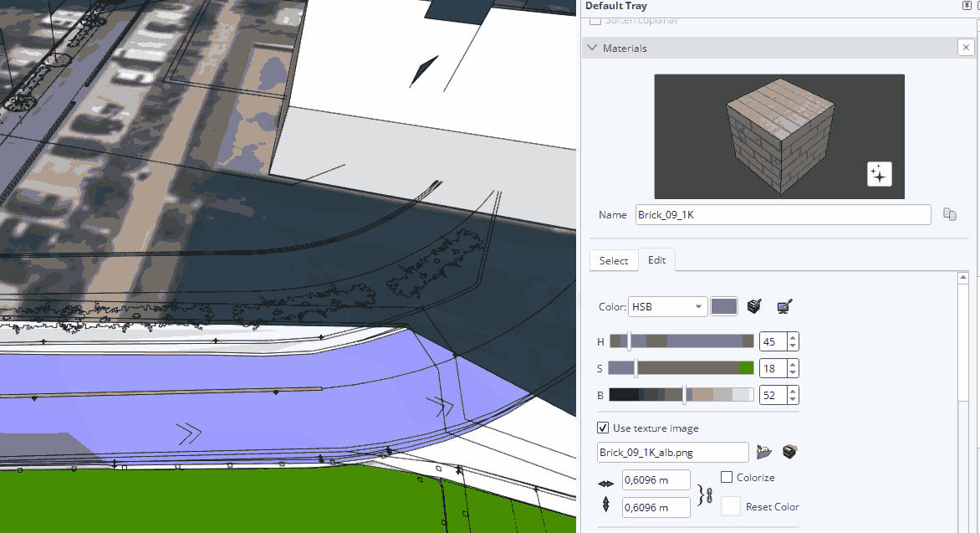
Task: Click the brick material preview cube
Action: (x=779, y=136)
